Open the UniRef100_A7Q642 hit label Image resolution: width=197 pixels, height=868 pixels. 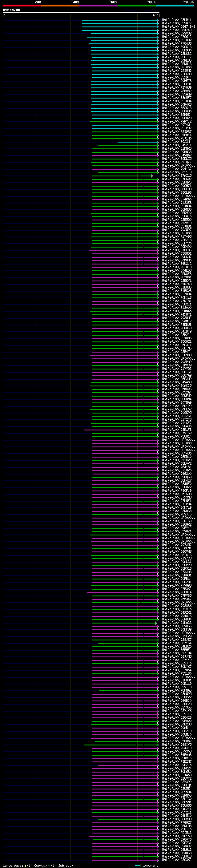tap(176, 37)
